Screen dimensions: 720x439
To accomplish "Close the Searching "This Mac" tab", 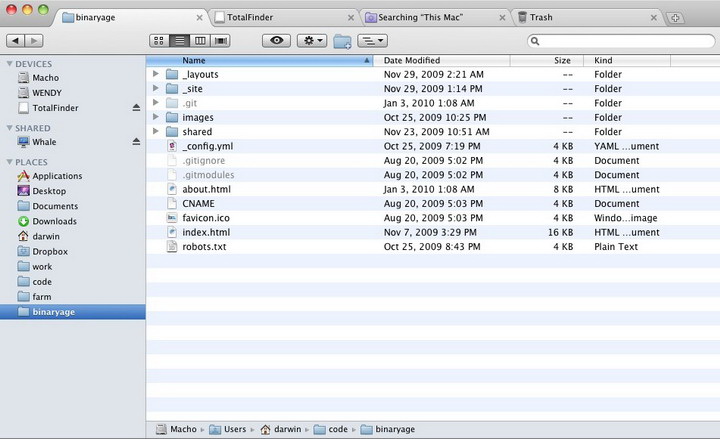I will click(502, 17).
